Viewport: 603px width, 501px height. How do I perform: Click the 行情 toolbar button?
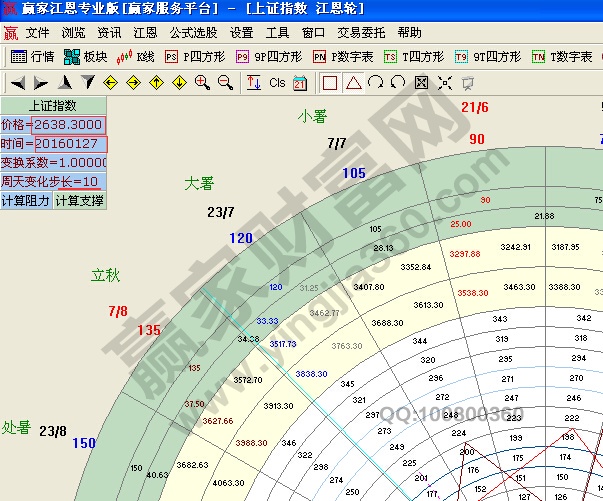(32, 57)
